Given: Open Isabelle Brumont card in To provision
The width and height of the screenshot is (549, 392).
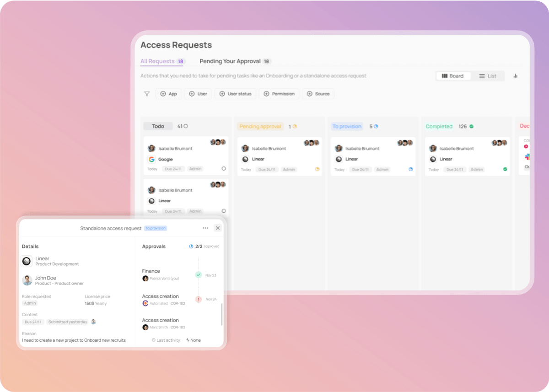Looking at the screenshot, I should point(373,156).
